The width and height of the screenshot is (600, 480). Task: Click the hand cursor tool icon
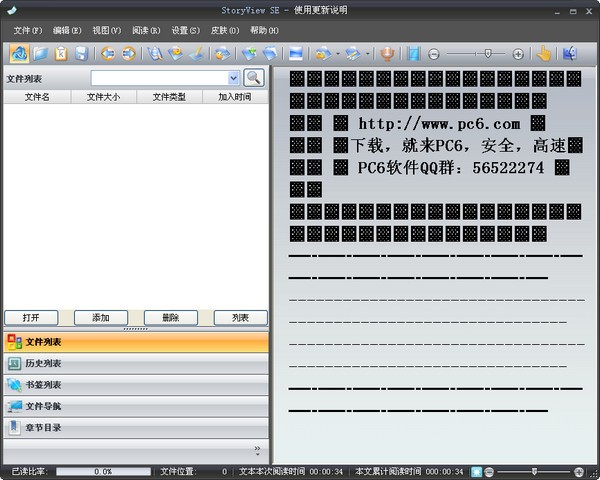(544, 53)
